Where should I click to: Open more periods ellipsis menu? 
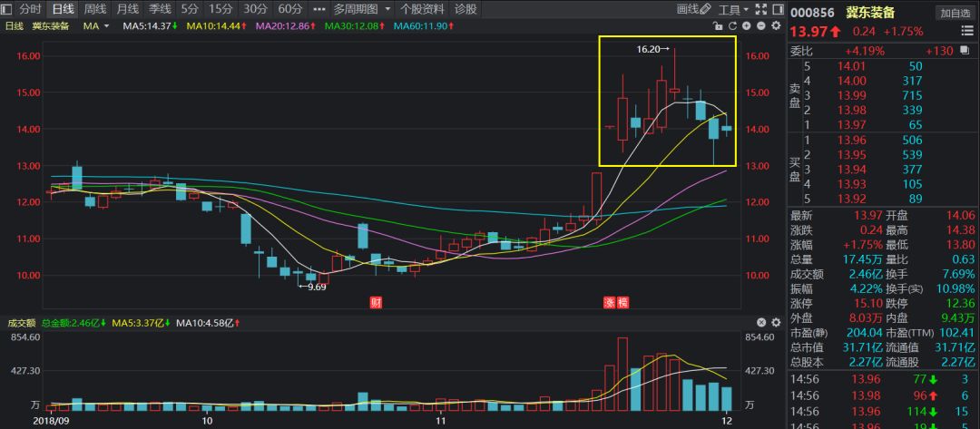pyautogui.click(x=318, y=9)
